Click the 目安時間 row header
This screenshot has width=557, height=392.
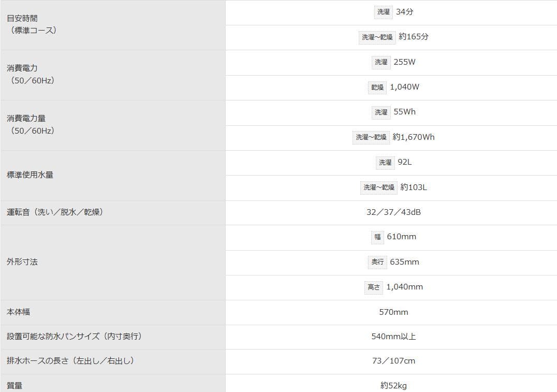22,18
